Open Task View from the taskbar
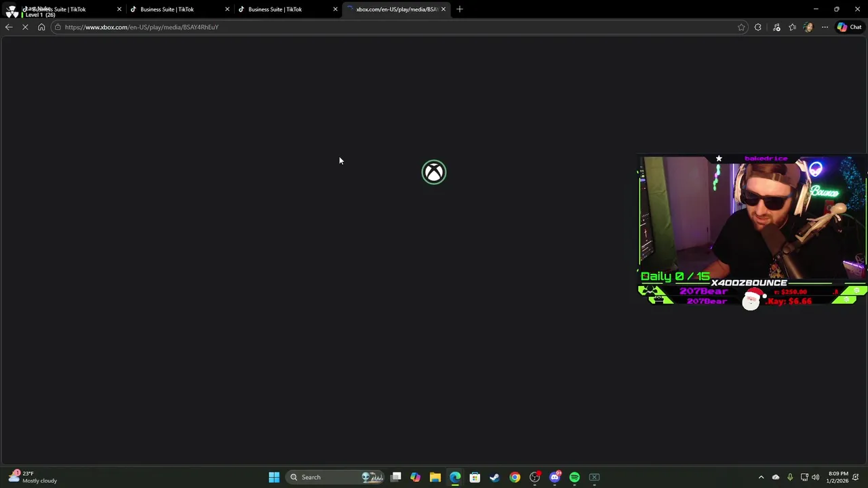 pyautogui.click(x=396, y=477)
